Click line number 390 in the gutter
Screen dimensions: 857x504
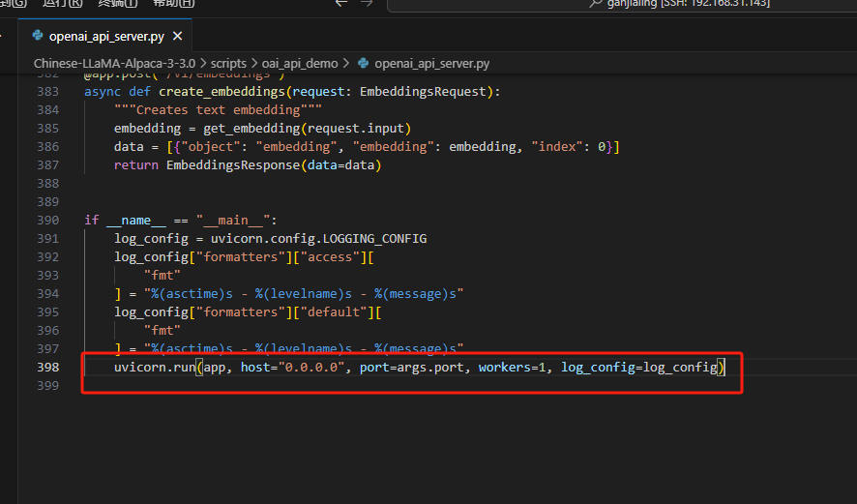coord(48,220)
